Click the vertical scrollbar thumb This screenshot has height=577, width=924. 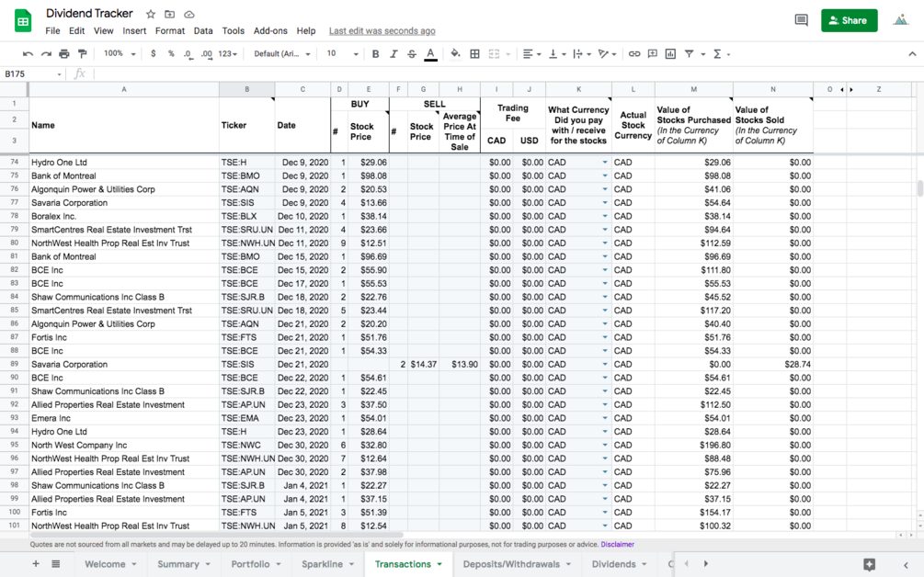(x=920, y=188)
